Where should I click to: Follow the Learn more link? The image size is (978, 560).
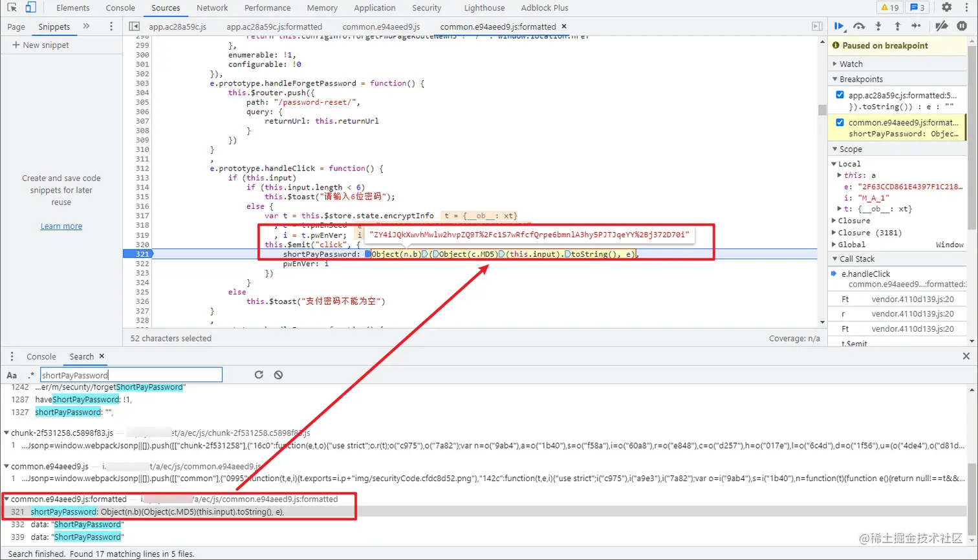tap(61, 226)
